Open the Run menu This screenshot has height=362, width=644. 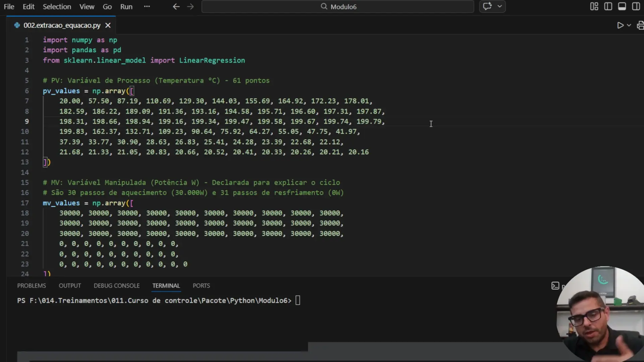[x=126, y=7]
